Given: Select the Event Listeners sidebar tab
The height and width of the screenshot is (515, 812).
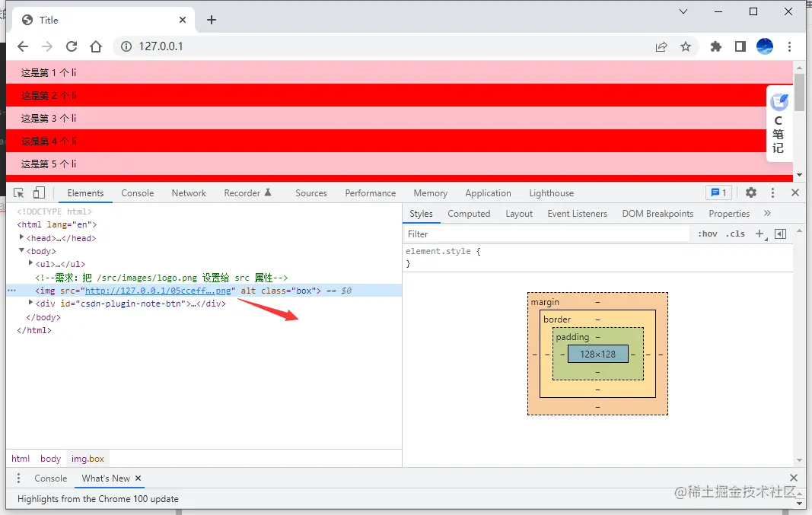Looking at the screenshot, I should pyautogui.click(x=578, y=214).
